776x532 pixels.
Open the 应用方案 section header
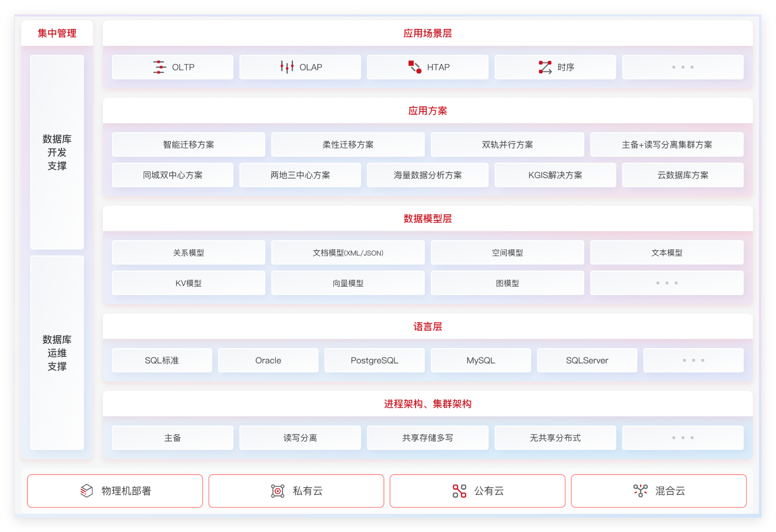click(428, 110)
